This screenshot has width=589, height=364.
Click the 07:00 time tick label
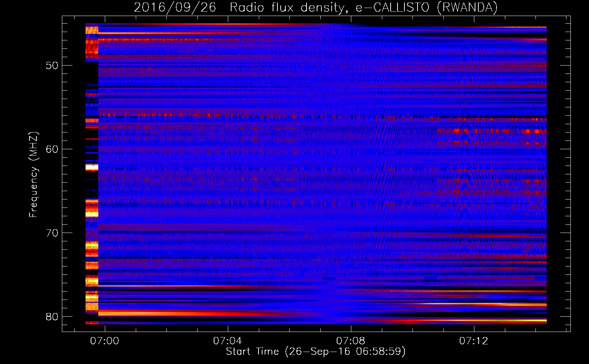pyautogui.click(x=105, y=341)
